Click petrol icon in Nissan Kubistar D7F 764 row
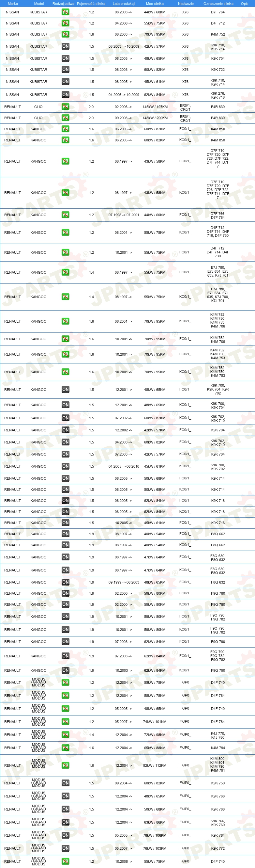Viewport: 255px width, 868px height. point(65,12)
